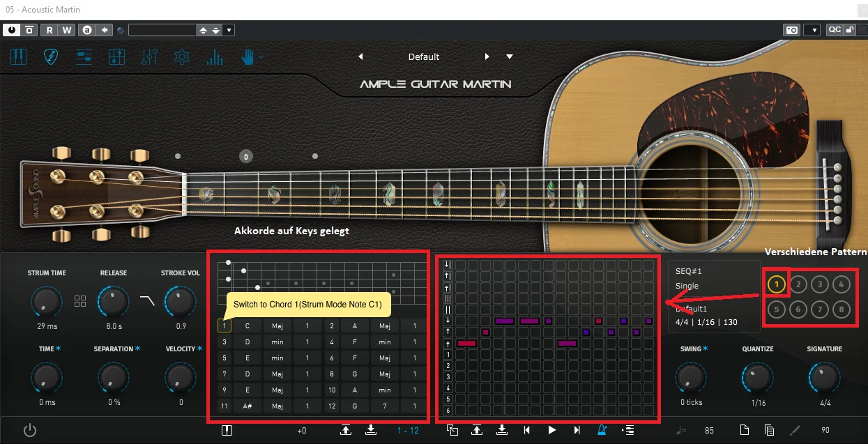The width and height of the screenshot is (868, 444).
Task: Toggle the R read automation button
Action: click(x=50, y=30)
